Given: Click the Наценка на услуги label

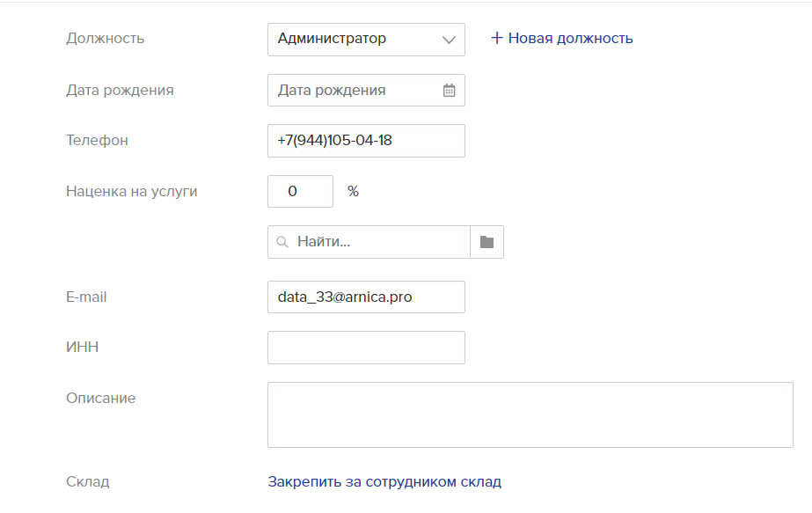Looking at the screenshot, I should click(x=132, y=191).
